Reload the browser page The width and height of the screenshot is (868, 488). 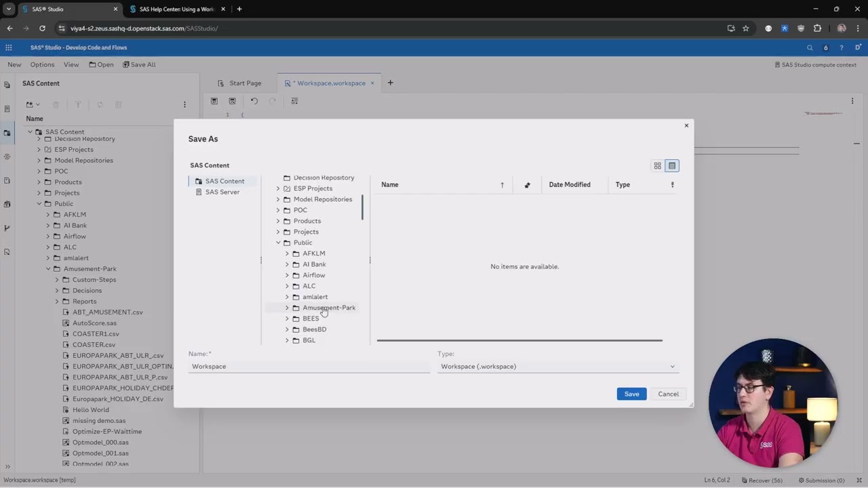pos(42,28)
